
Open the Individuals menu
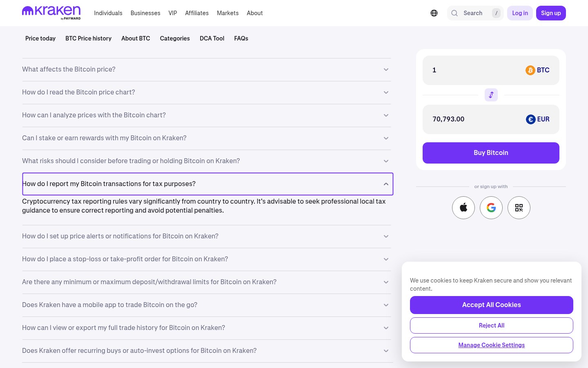108,13
